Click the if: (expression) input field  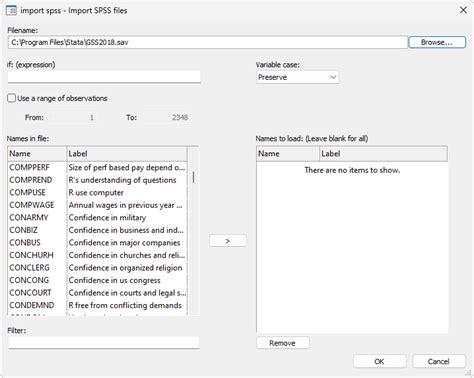[x=104, y=77]
